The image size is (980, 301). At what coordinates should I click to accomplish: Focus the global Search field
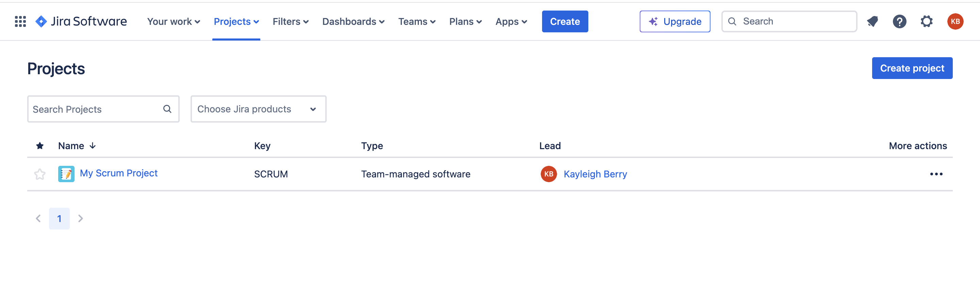pos(789,22)
